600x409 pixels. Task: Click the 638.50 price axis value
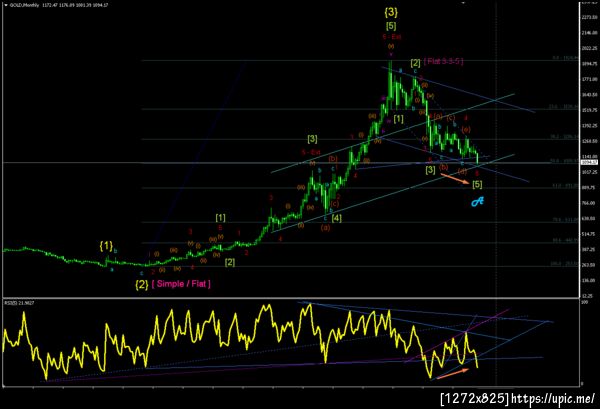coord(589,218)
